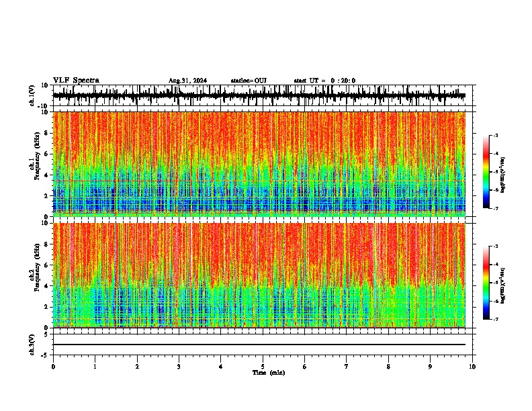This screenshot has width=532, height=411.
Task: Click the ch.2 spectrogram color scale bar
Action: click(486, 283)
